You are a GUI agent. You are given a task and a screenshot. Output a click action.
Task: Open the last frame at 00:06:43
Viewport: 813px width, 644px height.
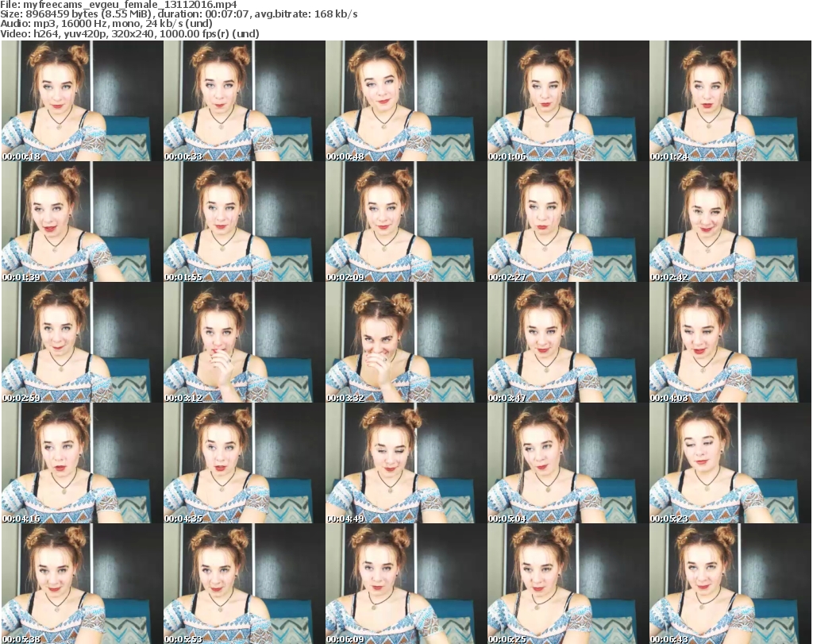730,585
